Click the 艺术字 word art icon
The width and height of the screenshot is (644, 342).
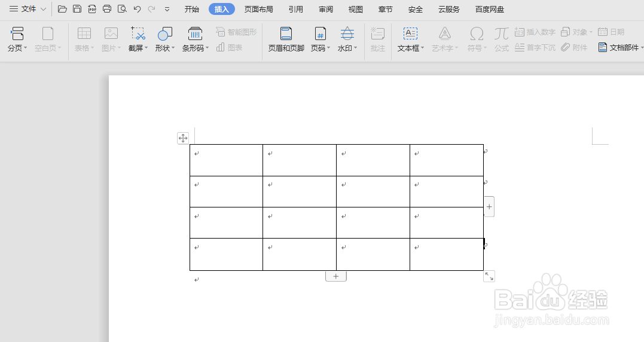click(x=445, y=39)
